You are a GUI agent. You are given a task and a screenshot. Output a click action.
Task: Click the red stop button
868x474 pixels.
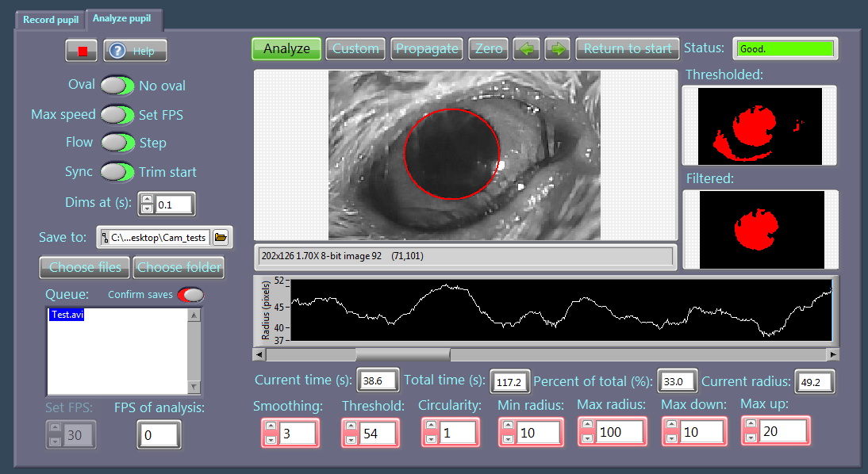point(82,51)
